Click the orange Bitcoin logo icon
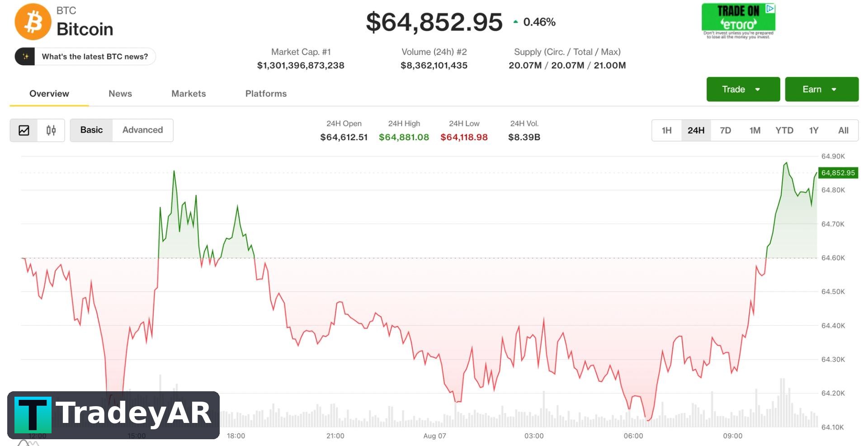 click(x=33, y=22)
